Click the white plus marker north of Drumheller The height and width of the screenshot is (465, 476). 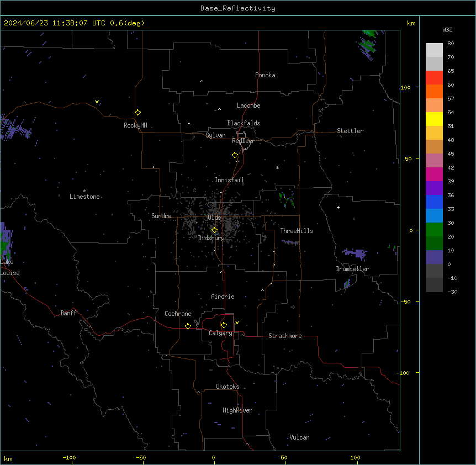point(338,207)
